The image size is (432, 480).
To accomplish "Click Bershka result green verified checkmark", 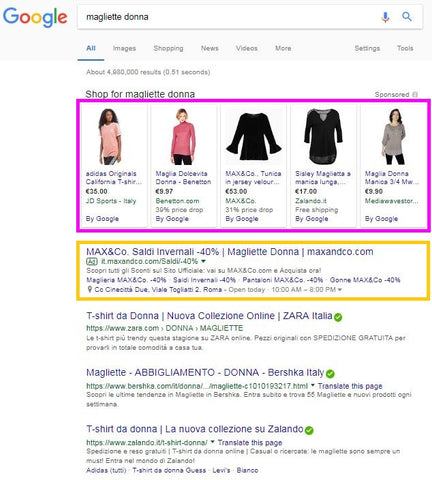I will [330, 374].
